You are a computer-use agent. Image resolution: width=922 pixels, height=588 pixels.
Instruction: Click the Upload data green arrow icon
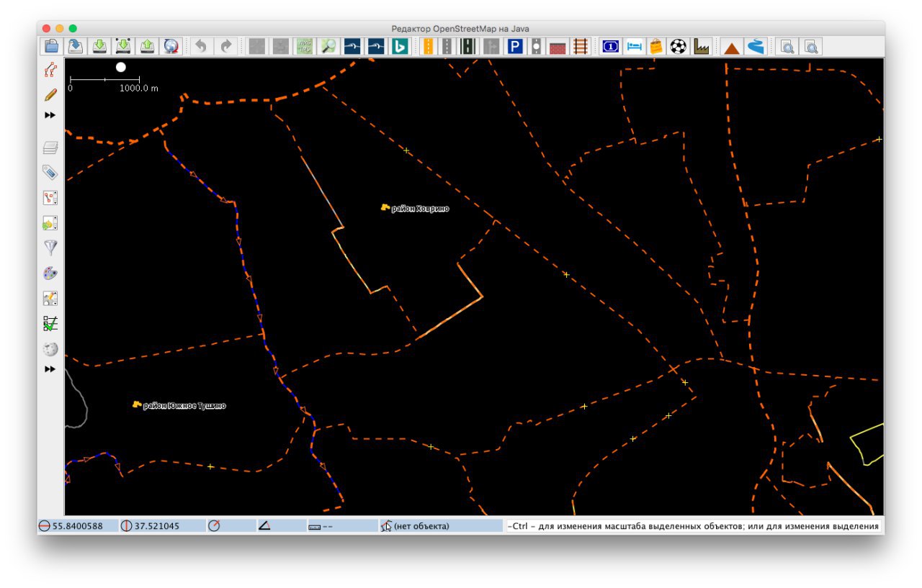[147, 47]
